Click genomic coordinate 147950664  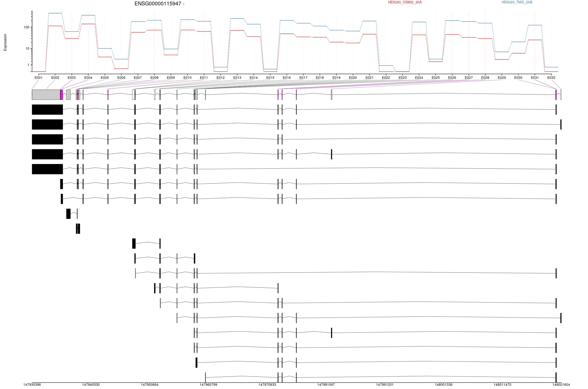150,385
